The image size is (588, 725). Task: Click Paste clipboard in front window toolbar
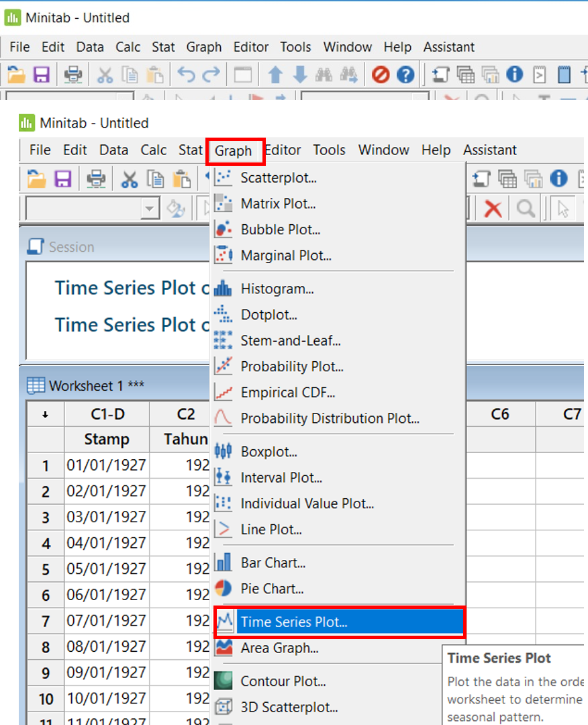coord(182,179)
